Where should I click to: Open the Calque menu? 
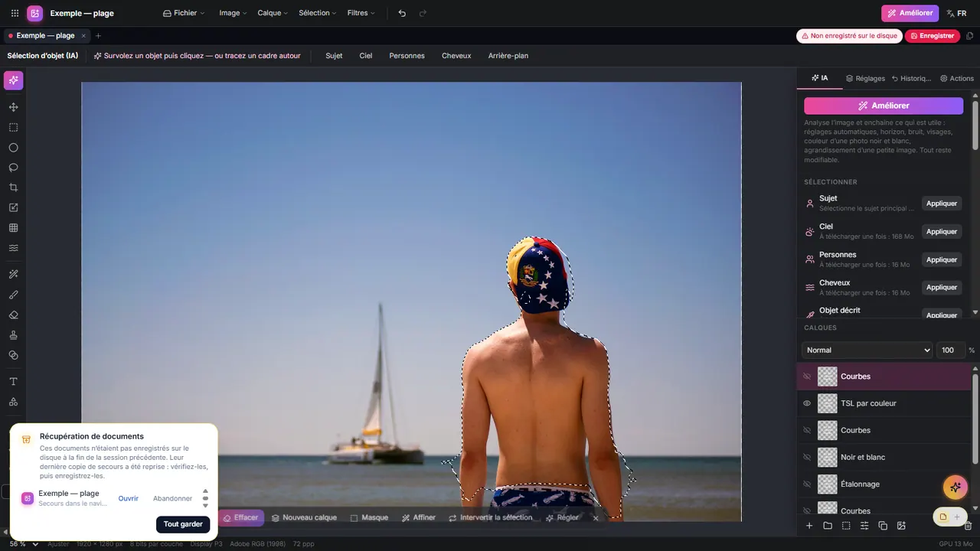click(273, 13)
